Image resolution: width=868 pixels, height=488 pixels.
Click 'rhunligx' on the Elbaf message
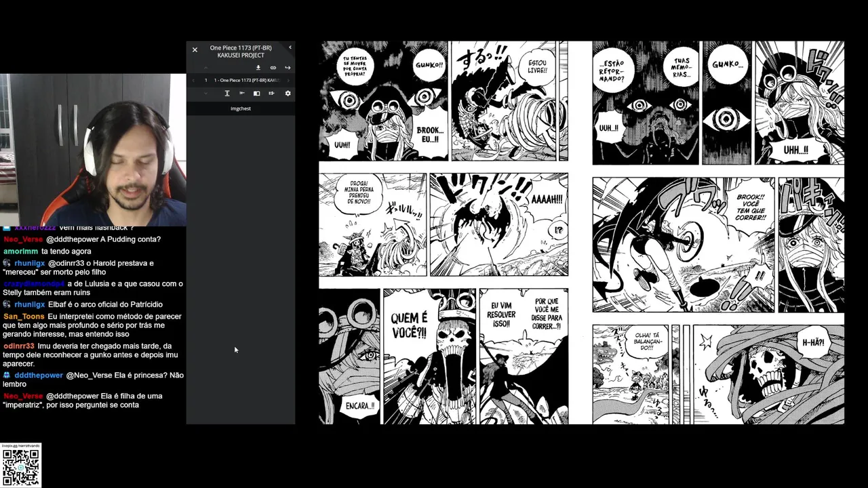[x=29, y=304]
